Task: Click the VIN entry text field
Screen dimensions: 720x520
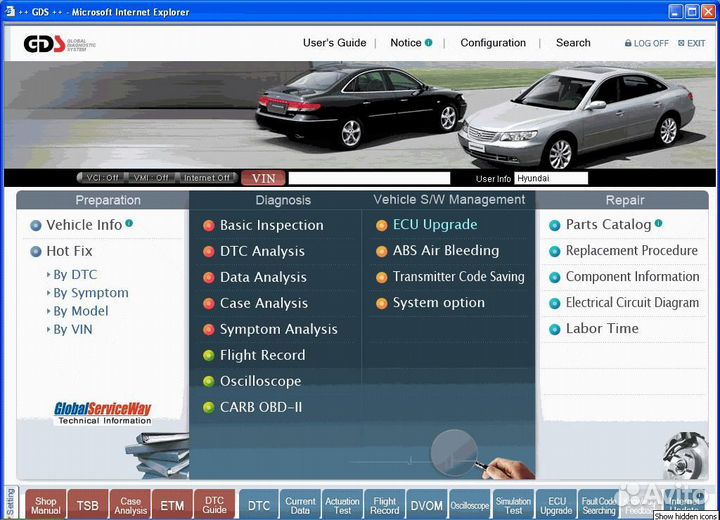Action: point(369,178)
